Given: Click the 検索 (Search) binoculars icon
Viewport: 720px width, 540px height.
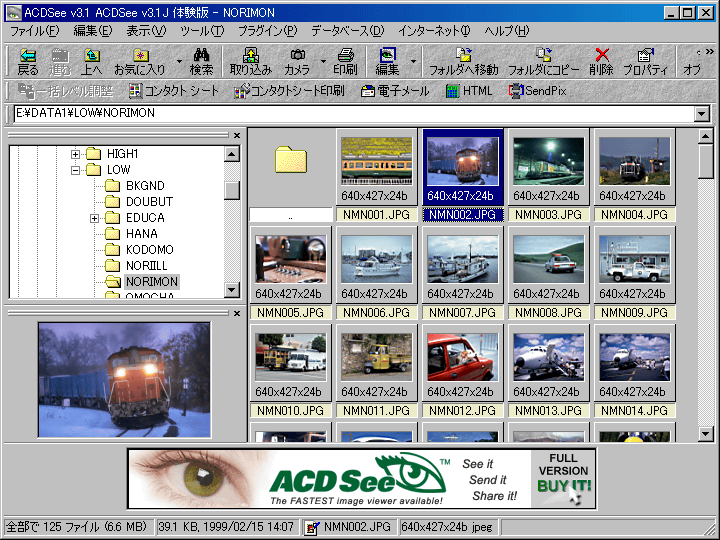Looking at the screenshot, I should (202, 62).
